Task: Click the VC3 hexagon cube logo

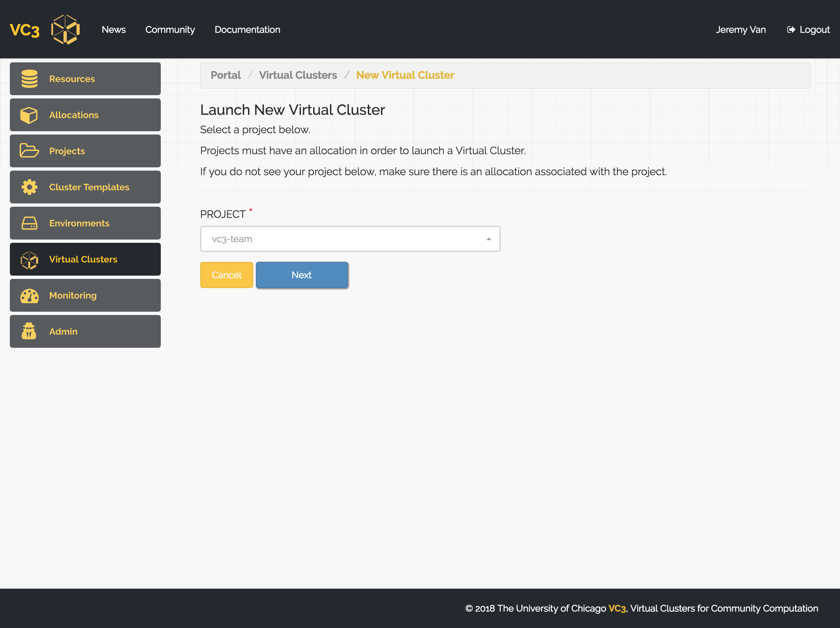Action: tap(65, 30)
